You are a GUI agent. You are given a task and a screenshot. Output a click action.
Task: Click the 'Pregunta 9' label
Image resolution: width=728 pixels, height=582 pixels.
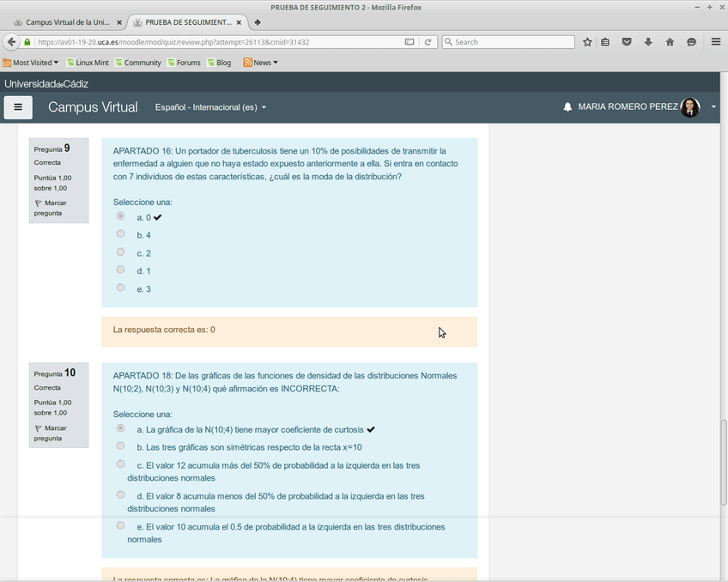(52, 149)
